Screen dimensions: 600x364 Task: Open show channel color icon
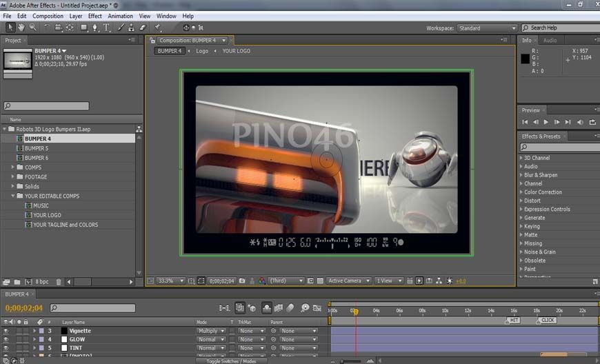tap(262, 281)
